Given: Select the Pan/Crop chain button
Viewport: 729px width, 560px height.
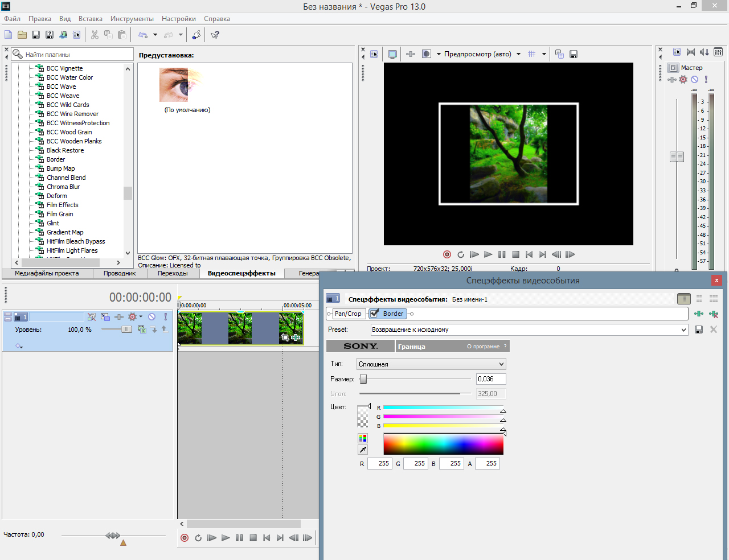Looking at the screenshot, I should coord(348,314).
